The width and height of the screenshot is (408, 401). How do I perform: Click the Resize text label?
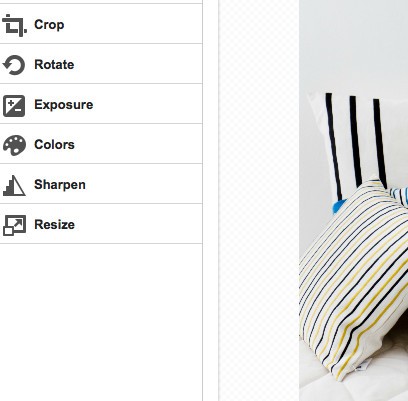(x=54, y=225)
